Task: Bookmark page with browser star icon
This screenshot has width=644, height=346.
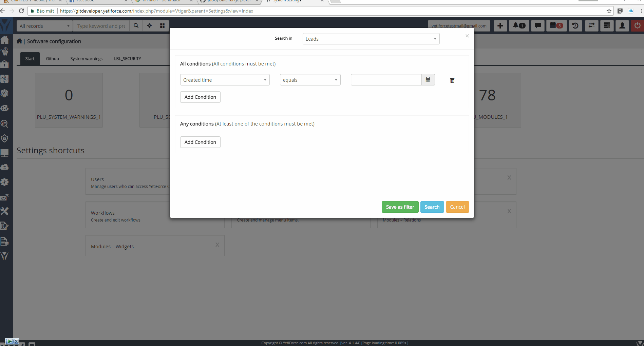Action: (609, 11)
